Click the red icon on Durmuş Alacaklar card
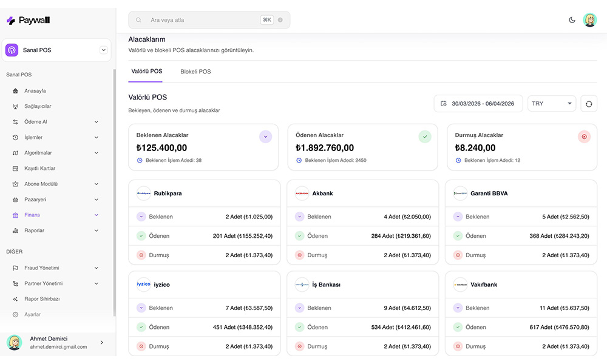 click(x=584, y=137)
